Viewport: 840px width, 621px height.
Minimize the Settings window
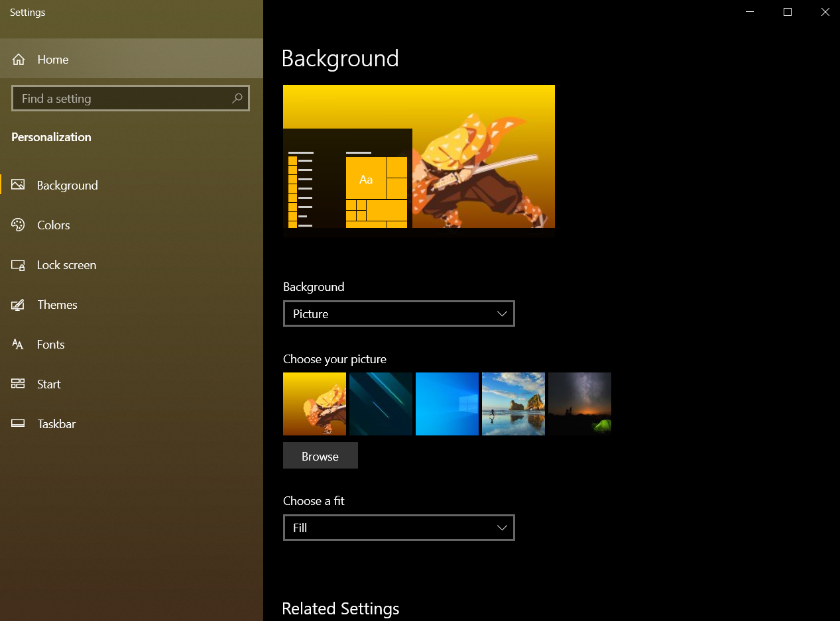point(750,12)
